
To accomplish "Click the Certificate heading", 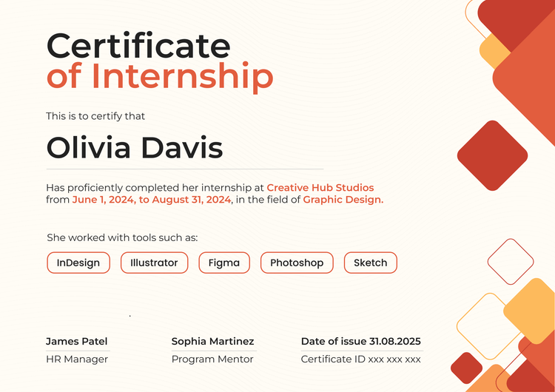I will click(x=138, y=46).
